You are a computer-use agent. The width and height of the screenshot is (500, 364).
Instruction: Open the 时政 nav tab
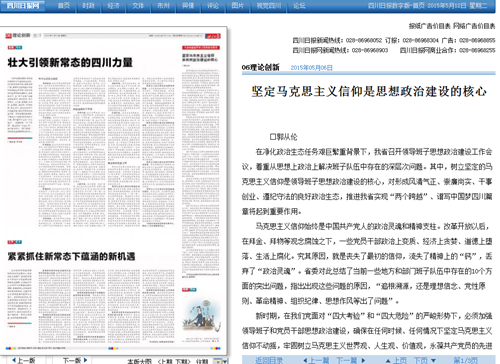point(88,6)
